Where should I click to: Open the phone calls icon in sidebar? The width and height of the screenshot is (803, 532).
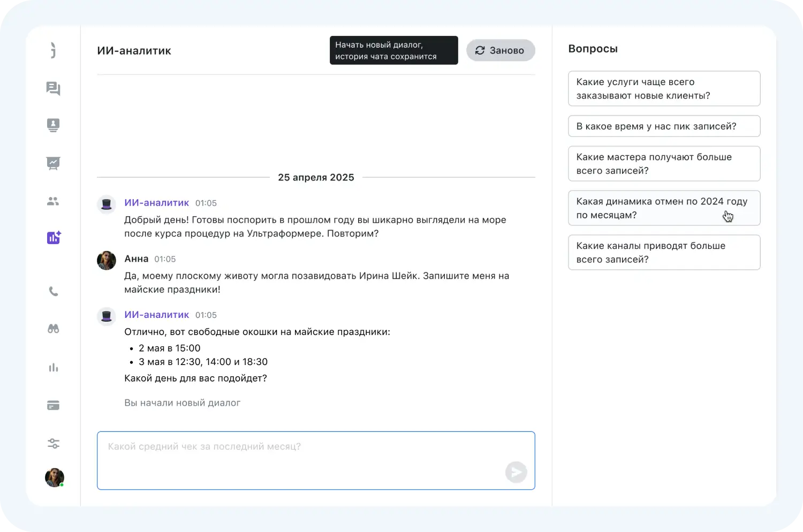(54, 292)
